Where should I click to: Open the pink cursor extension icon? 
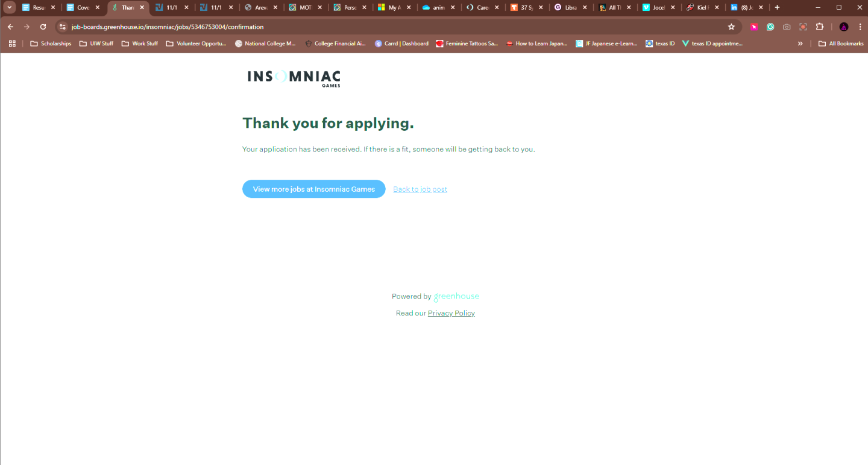click(x=754, y=27)
